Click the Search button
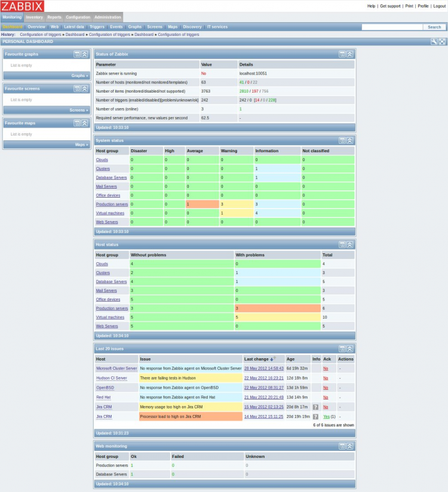This screenshot has width=448, height=492. click(434, 27)
